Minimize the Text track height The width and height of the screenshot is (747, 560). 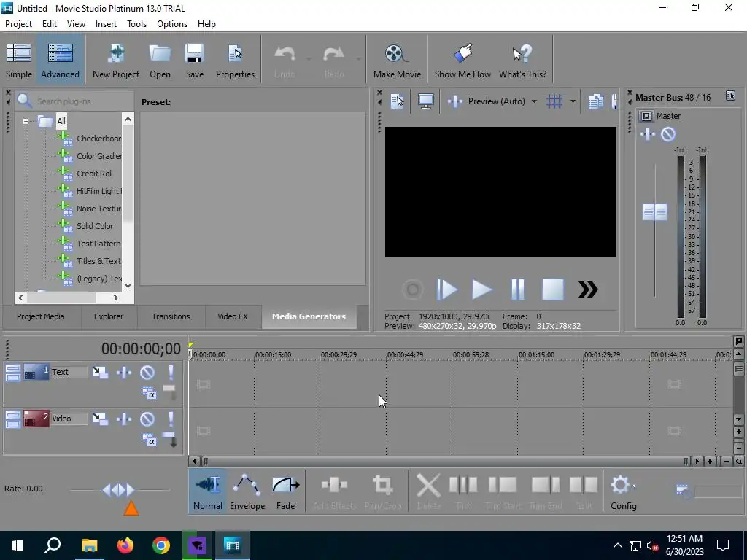(13, 368)
